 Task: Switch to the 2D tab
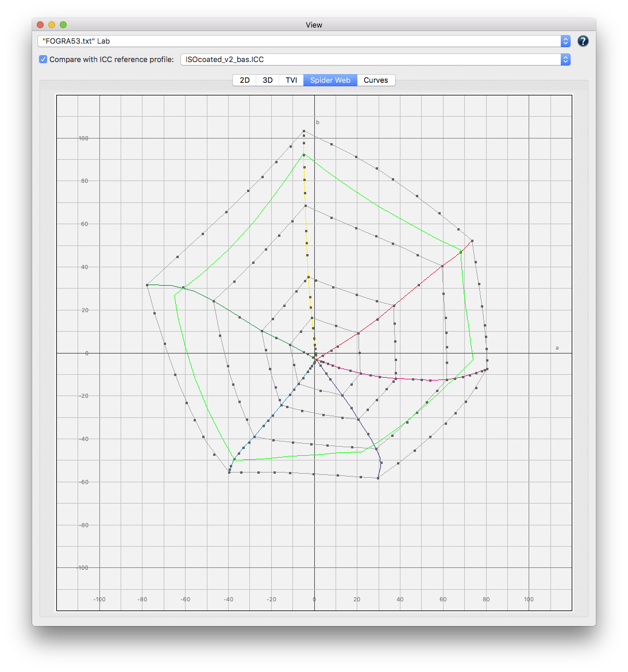point(245,80)
